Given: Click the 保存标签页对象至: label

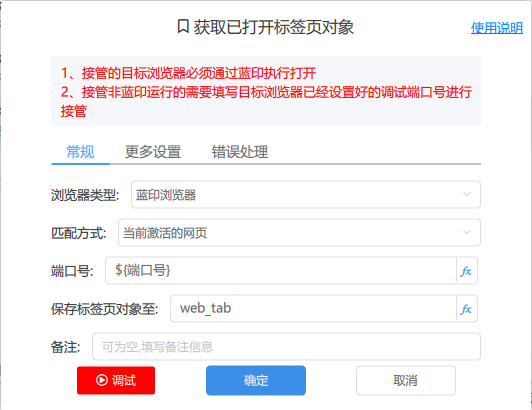Looking at the screenshot, I should 104,309.
